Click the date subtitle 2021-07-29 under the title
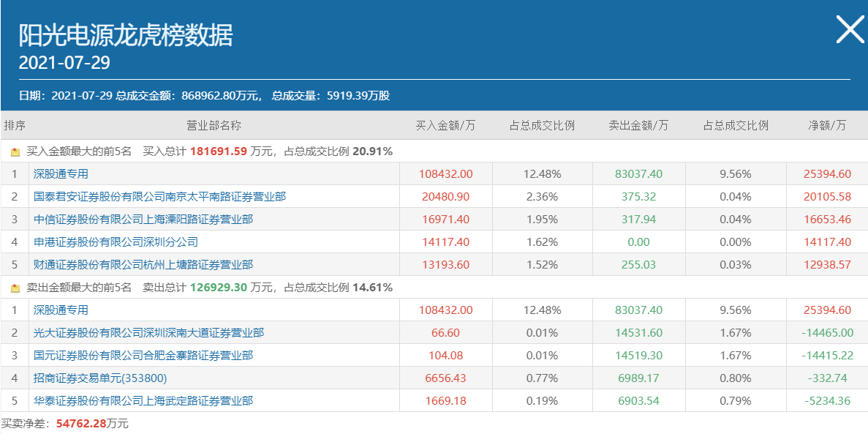Image resolution: width=868 pixels, height=434 pixels. pyautogui.click(x=64, y=63)
